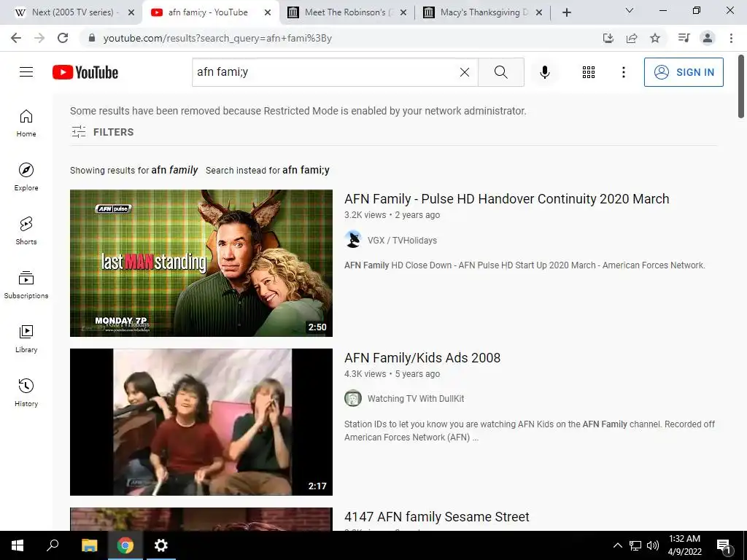Open Chrome media controls icon
747x560 pixels.
(684, 38)
